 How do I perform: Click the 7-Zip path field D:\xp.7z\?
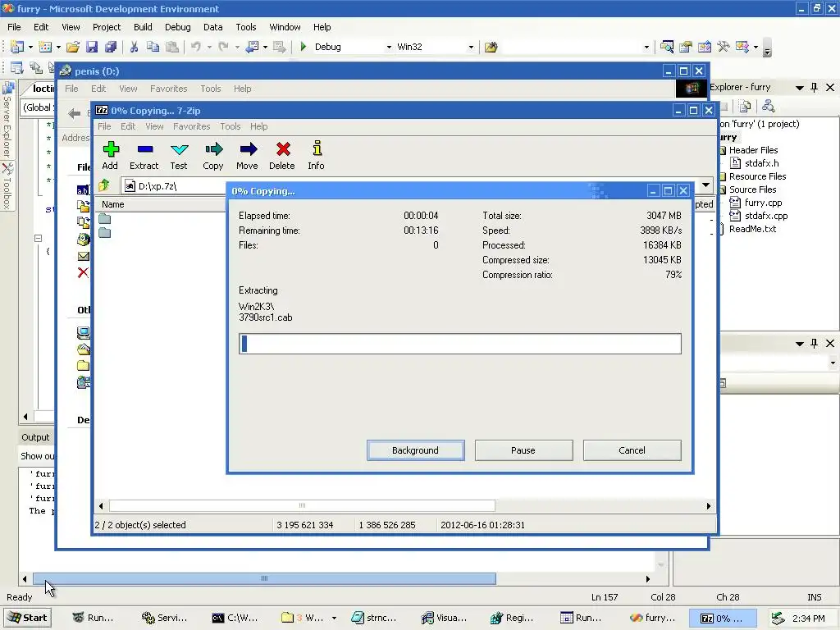(176, 186)
